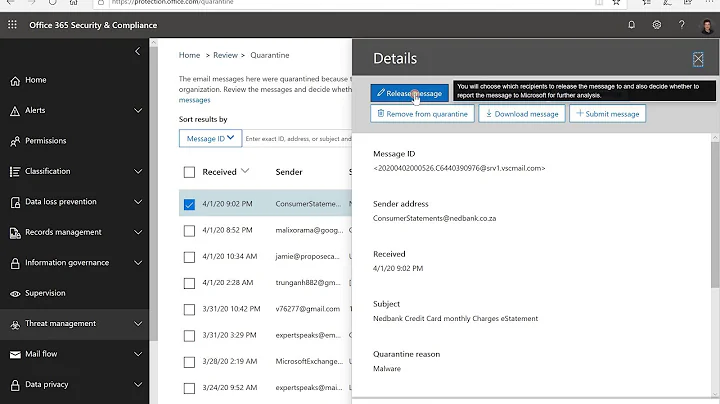Follow the blue 'messages' link
Screen dimensions: 720x404
tap(195, 100)
